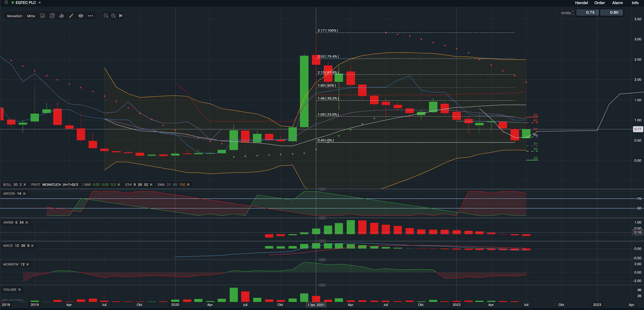The width and height of the screenshot is (644, 310).
Task: Select the drawing pencil tool
Action: tap(71, 16)
